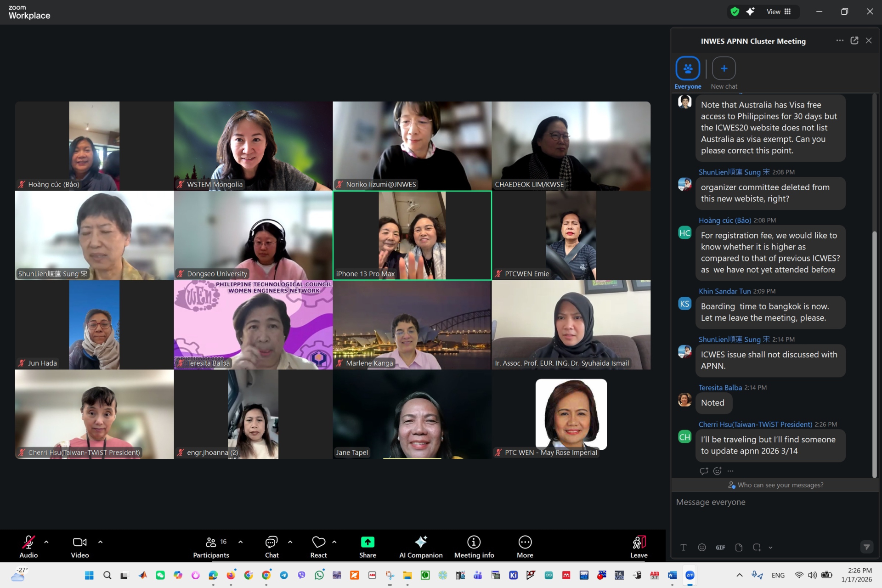
Task: Expand audio settings arrow next to Audio
Action: pos(46,542)
